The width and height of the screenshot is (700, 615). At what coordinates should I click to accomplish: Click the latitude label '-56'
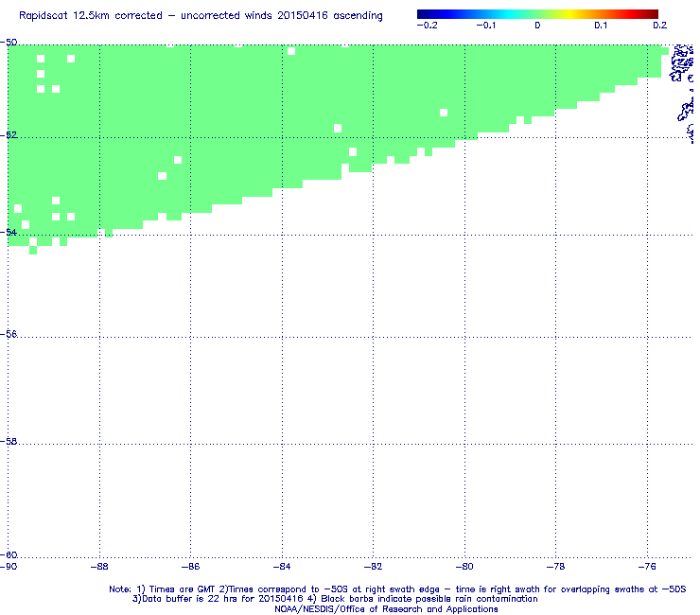coord(9,334)
